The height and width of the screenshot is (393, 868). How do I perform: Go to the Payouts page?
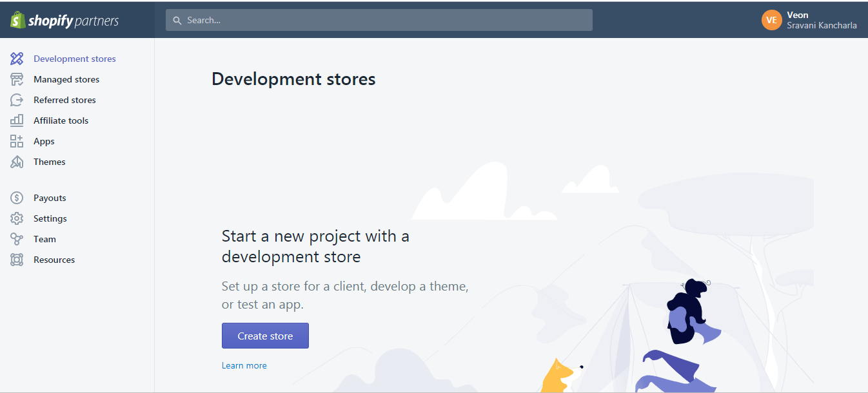(x=50, y=198)
